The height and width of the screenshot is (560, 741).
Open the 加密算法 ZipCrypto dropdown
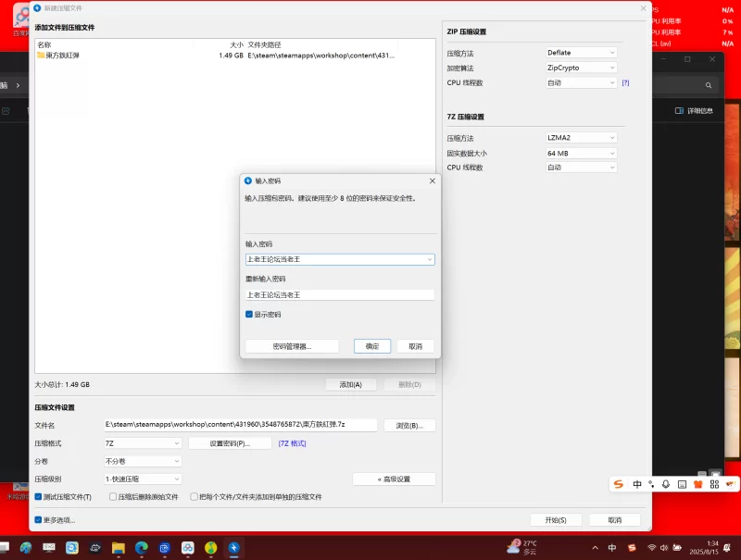[582, 68]
